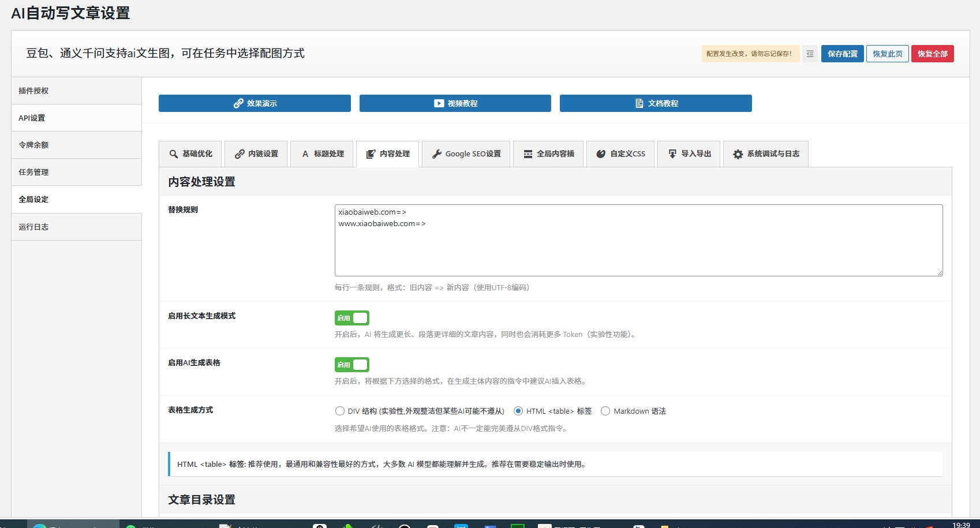Open the 系统调试与日志 tab

766,154
